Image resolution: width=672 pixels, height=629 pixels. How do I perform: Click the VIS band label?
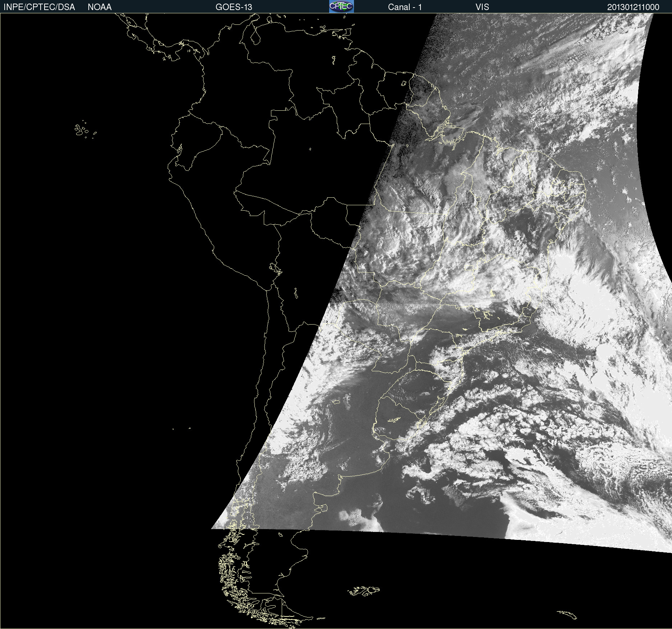482,7
